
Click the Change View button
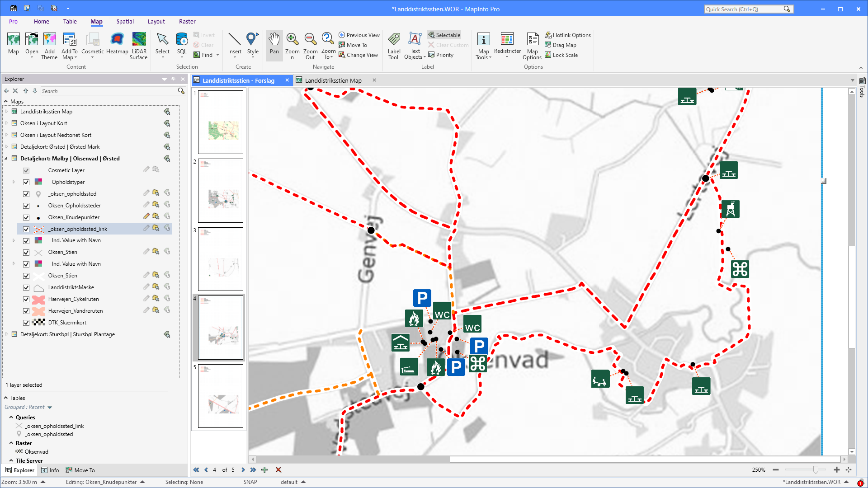pos(359,55)
